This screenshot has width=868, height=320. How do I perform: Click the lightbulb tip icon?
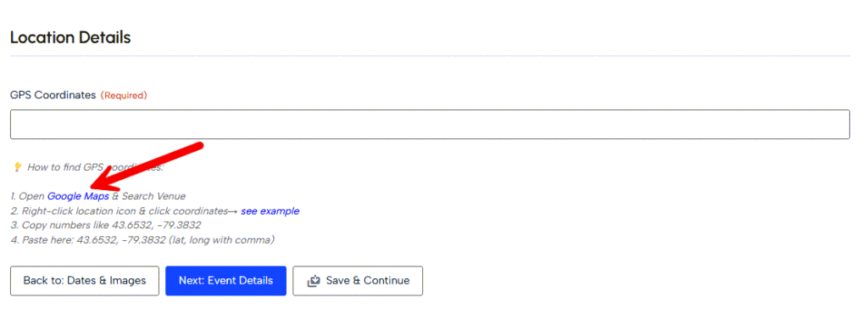18,166
